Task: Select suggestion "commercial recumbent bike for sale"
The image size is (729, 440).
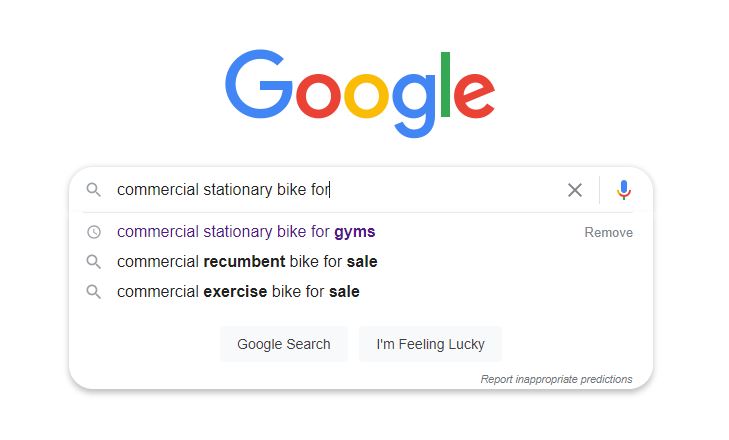Action: 247,262
